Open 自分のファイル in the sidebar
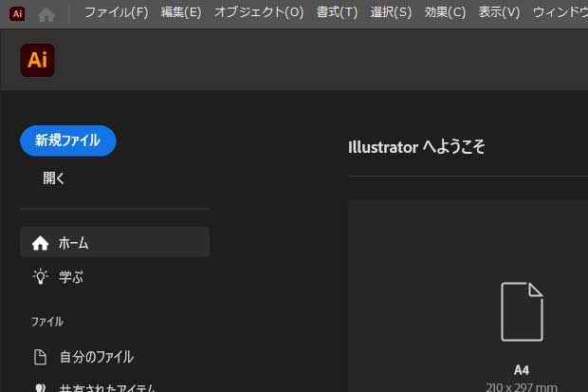588x392 pixels. pyautogui.click(x=97, y=357)
